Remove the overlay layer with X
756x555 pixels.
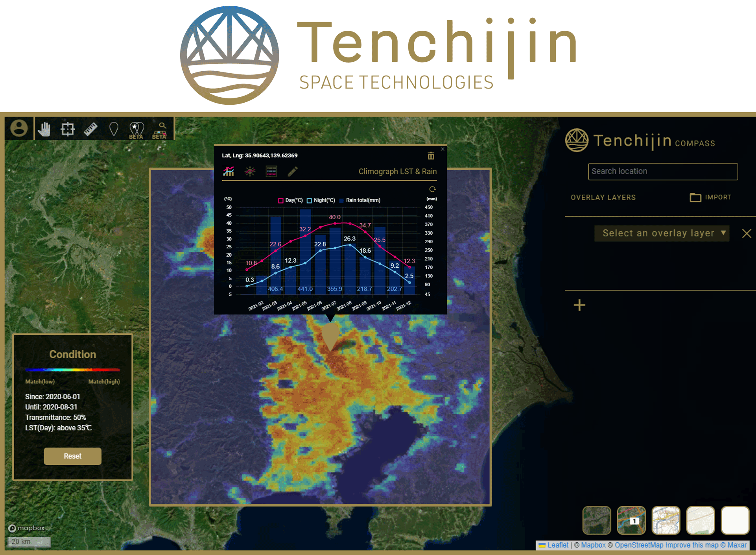coord(746,233)
